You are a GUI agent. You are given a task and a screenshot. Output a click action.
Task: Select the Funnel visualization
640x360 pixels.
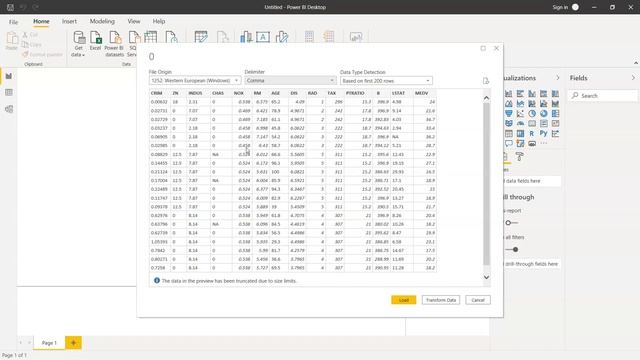tap(509, 113)
